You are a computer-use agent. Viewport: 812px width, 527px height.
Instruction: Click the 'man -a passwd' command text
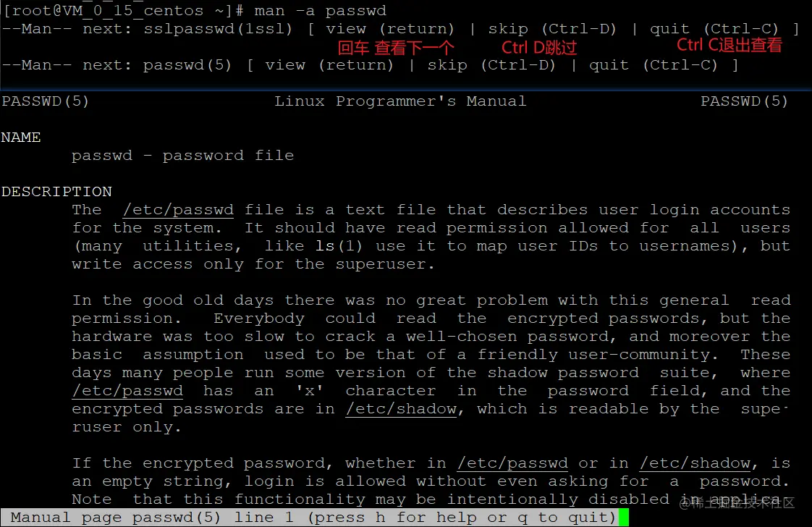coord(320,10)
